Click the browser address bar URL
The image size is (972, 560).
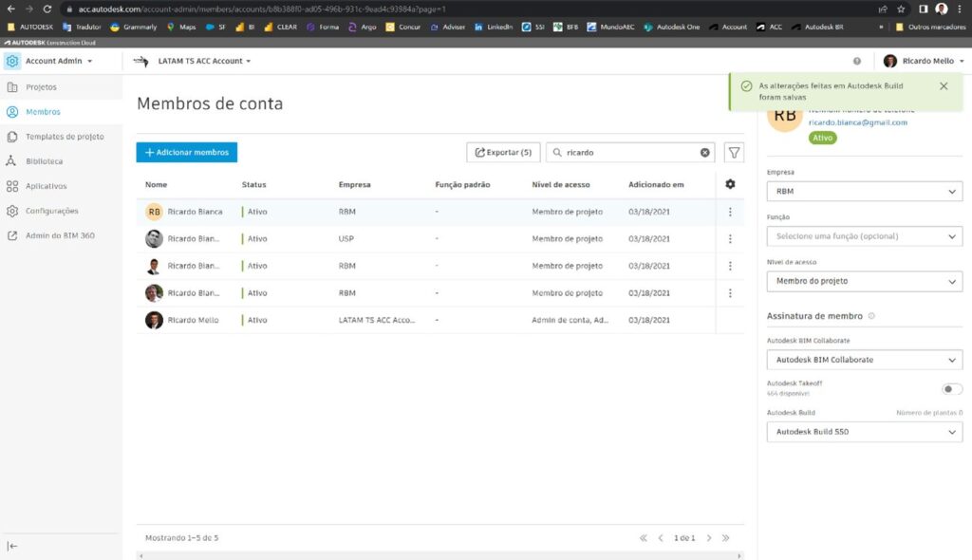pyautogui.click(x=262, y=9)
